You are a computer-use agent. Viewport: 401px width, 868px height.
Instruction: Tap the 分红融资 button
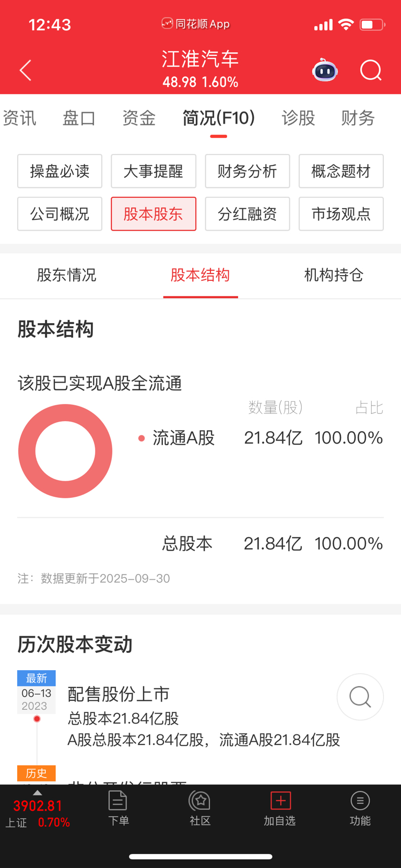pyautogui.click(x=247, y=214)
